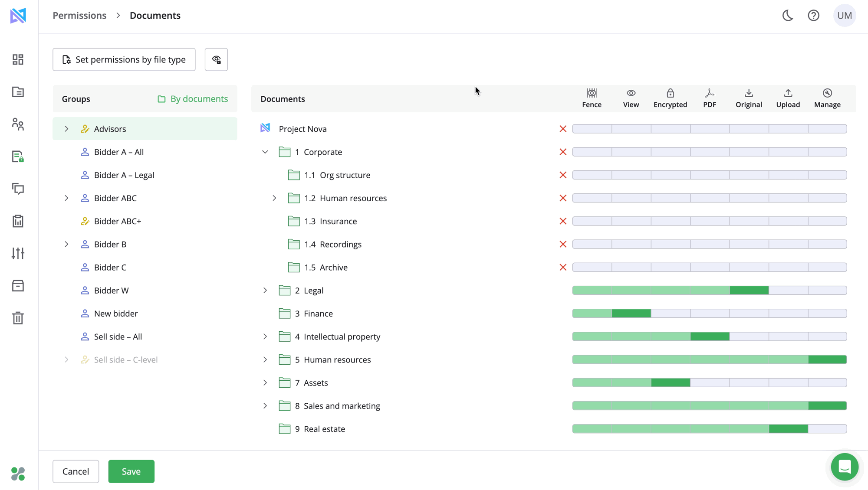Screen dimensions: 868x490
Task: Click the Save button
Action: (x=131, y=471)
